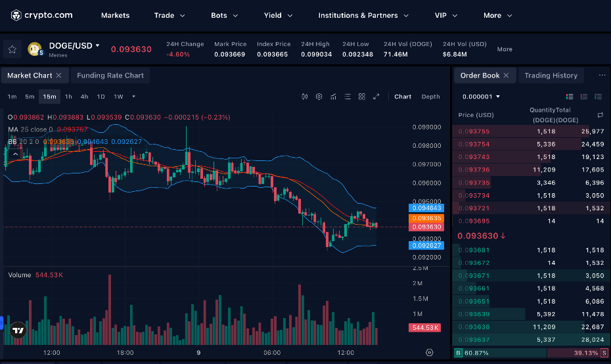This screenshot has height=364, width=611.
Task: Open the Markets page
Action: tap(116, 15)
